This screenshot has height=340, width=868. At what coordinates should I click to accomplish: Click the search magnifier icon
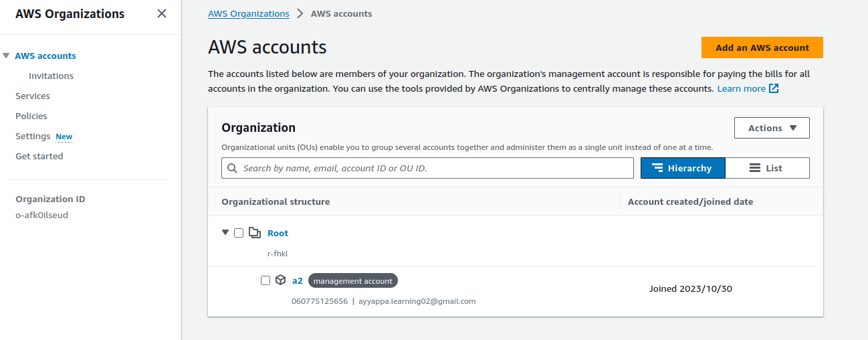click(x=233, y=168)
